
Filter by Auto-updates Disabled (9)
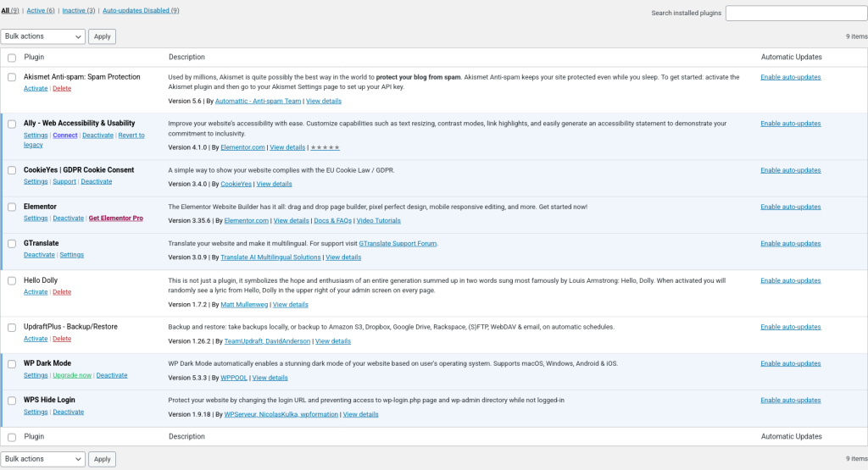[x=140, y=10]
